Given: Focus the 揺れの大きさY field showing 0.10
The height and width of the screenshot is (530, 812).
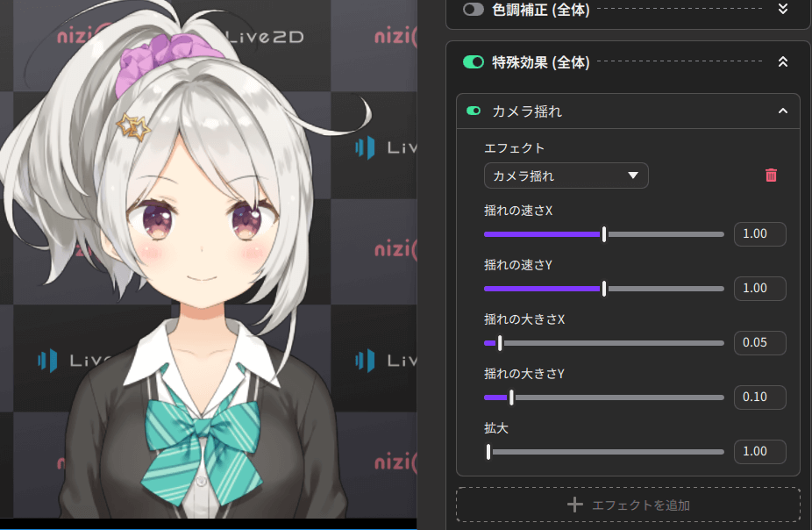Looking at the screenshot, I should click(759, 397).
